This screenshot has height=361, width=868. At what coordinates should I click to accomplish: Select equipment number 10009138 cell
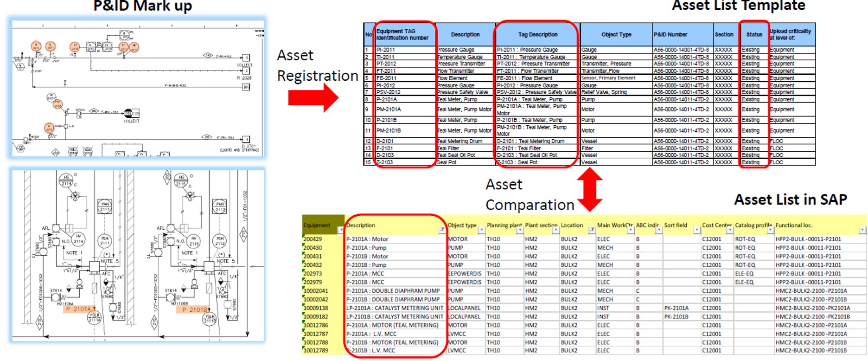tap(323, 308)
